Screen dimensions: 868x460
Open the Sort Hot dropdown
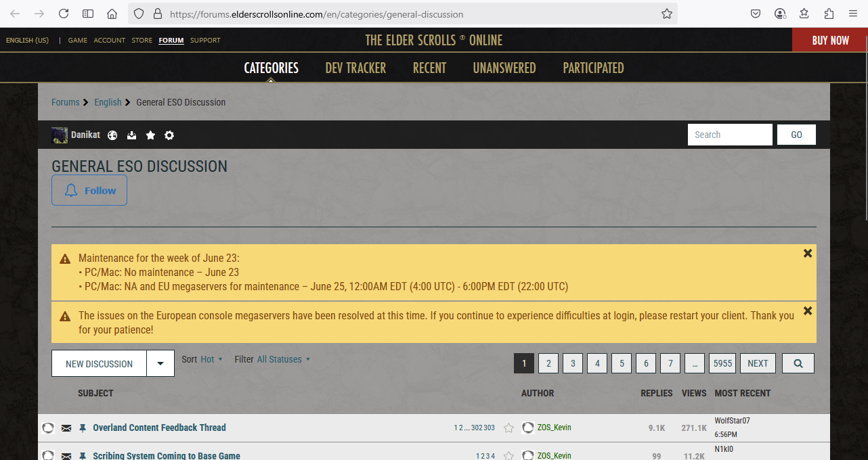(211, 359)
